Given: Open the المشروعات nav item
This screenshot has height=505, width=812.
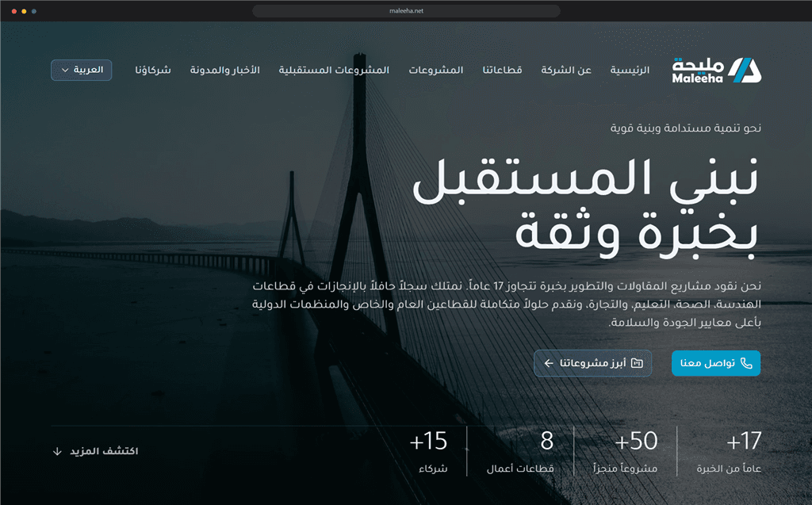Looking at the screenshot, I should [x=436, y=70].
